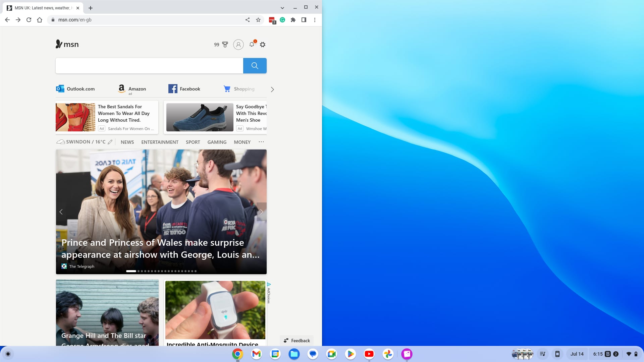Launch Google Calendar from shelf
This screenshot has width=644, height=362.
[x=275, y=354]
